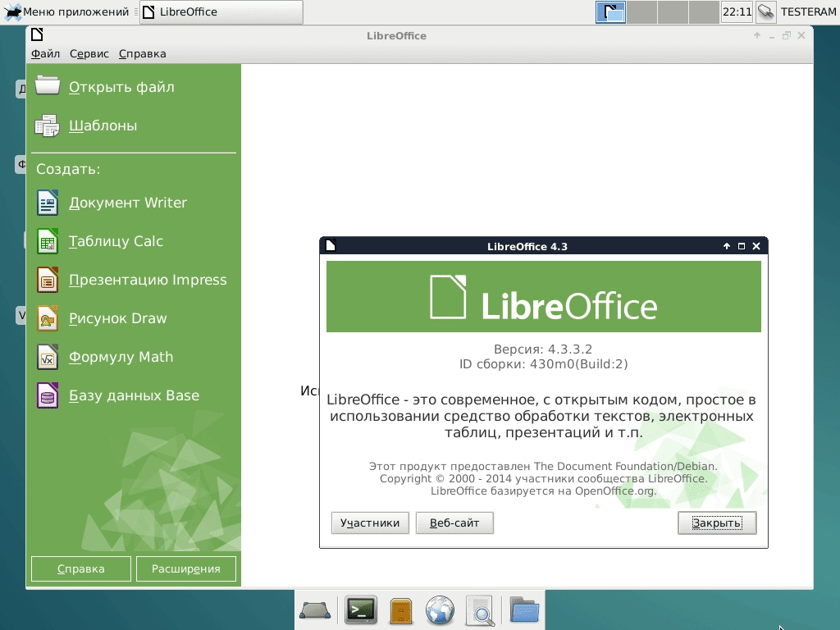Create new Базу данных Base
The image size is (840, 630).
(134, 395)
